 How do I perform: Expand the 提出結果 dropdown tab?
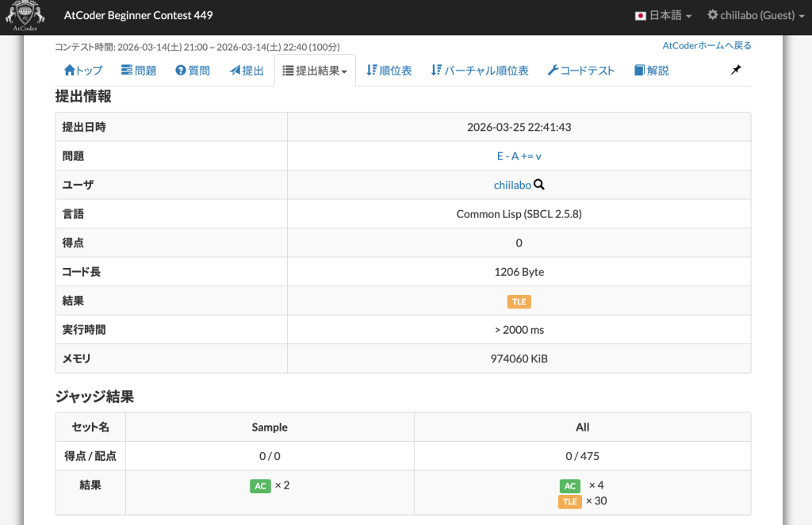[x=315, y=71]
